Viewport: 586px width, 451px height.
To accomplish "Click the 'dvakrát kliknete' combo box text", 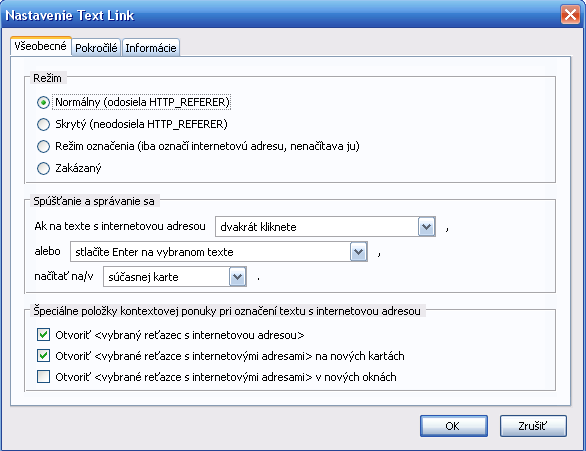I will click(x=258, y=227).
